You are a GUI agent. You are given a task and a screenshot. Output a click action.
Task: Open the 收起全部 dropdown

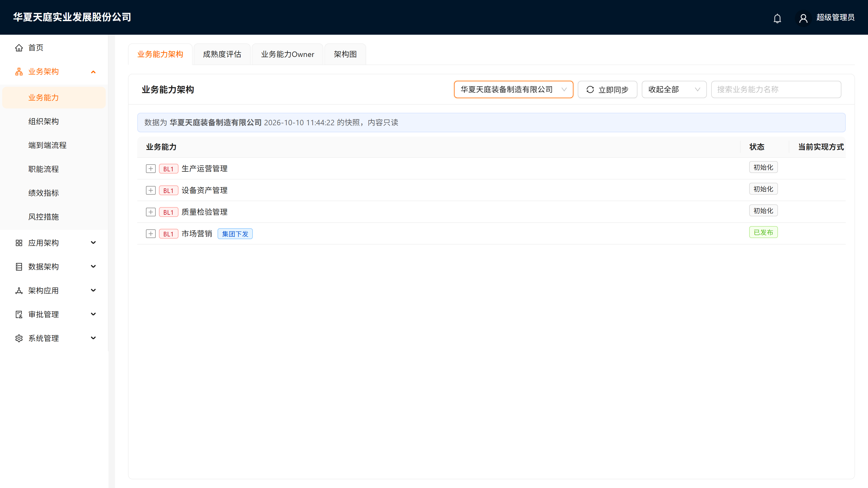[x=674, y=89]
